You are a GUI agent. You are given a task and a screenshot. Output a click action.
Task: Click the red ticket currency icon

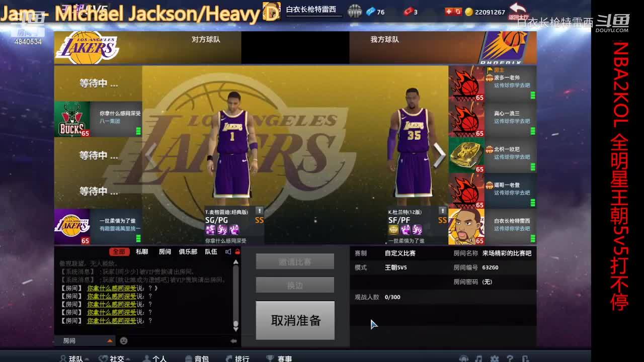coord(408,12)
